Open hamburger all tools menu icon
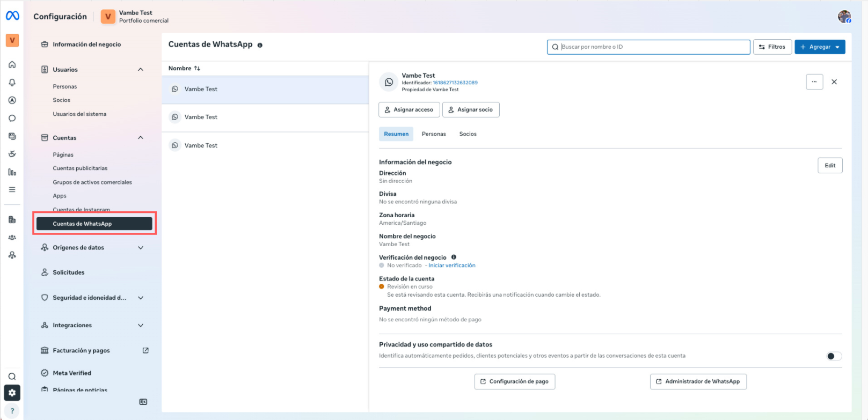The height and width of the screenshot is (420, 868). pyautogui.click(x=12, y=190)
